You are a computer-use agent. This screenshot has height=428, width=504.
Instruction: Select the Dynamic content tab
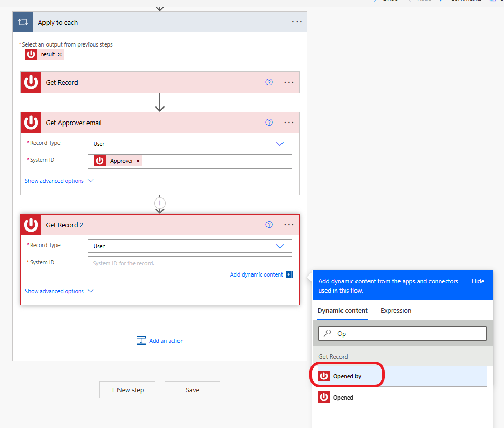coord(343,311)
